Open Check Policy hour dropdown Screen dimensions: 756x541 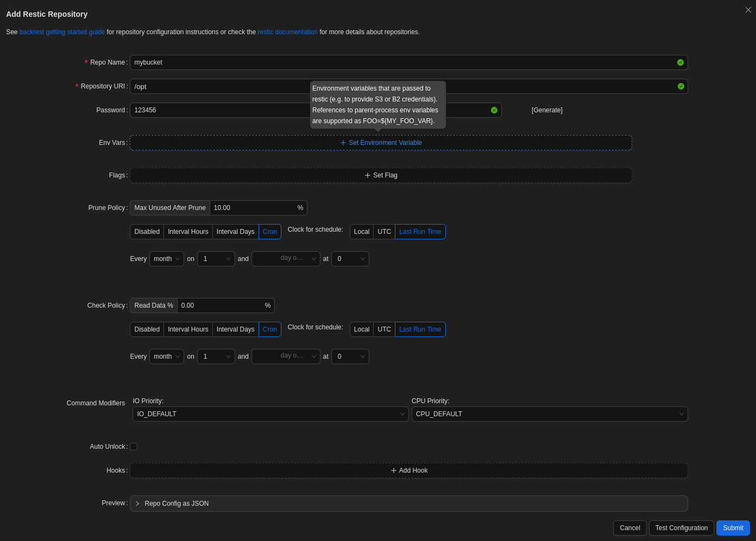(350, 357)
